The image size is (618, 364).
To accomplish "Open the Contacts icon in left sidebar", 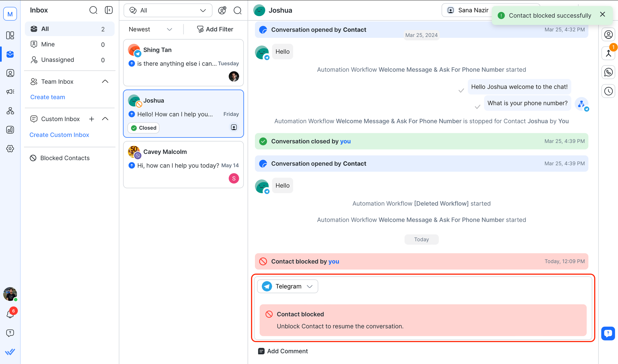I will (10, 73).
